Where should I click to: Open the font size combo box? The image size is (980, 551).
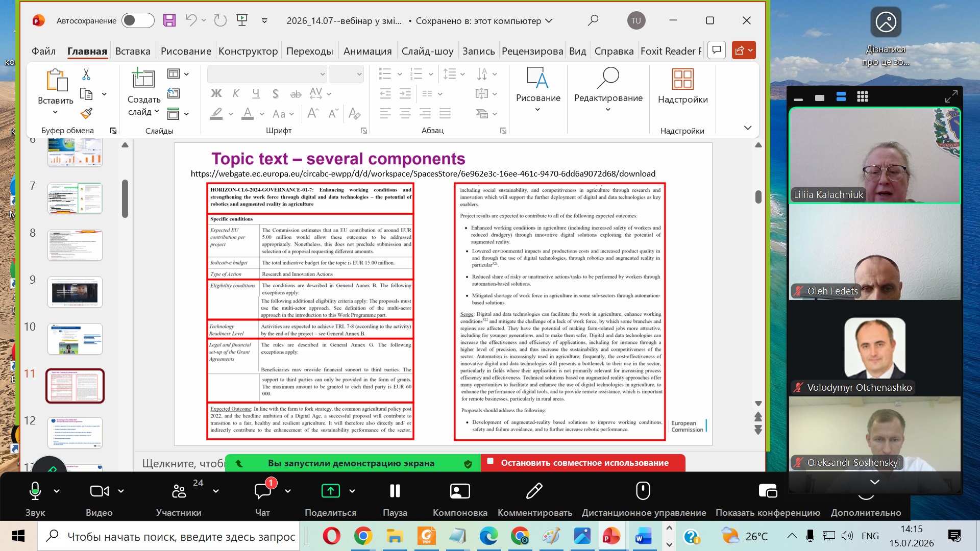click(x=346, y=74)
